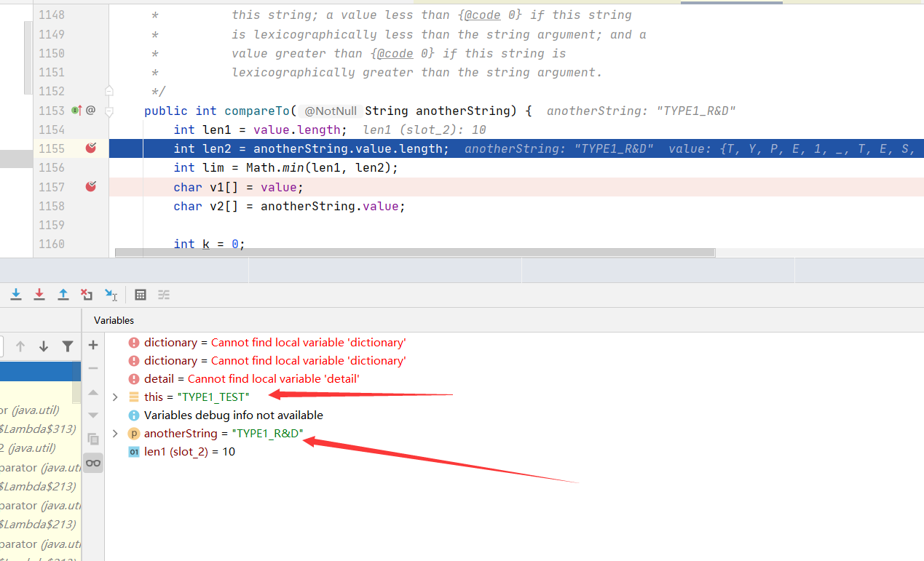Toggle the breakpoint on line 1157
Viewport: 924px width, 561px height.
point(91,187)
